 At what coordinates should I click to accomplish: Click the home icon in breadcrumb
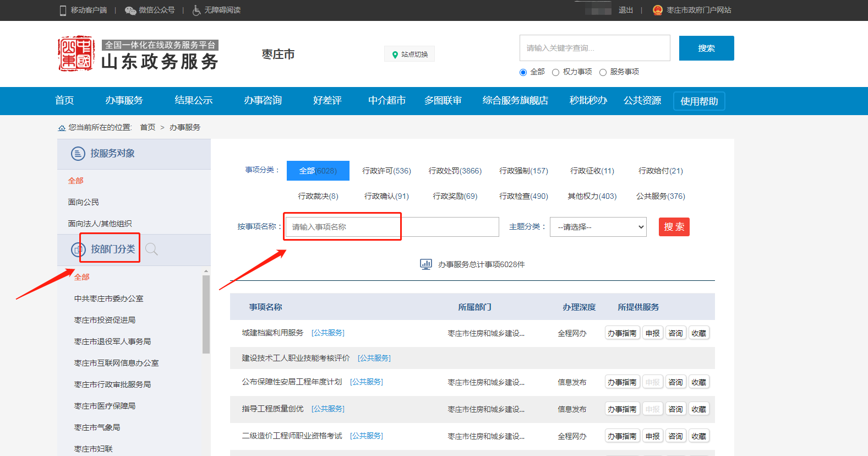pyautogui.click(x=62, y=128)
